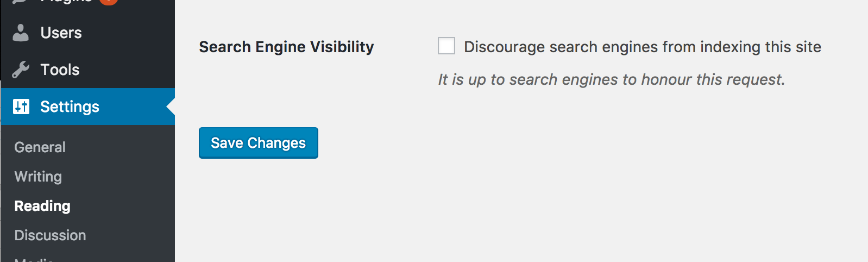Click the Users person icon
Image resolution: width=868 pixels, height=262 pixels.
21,33
